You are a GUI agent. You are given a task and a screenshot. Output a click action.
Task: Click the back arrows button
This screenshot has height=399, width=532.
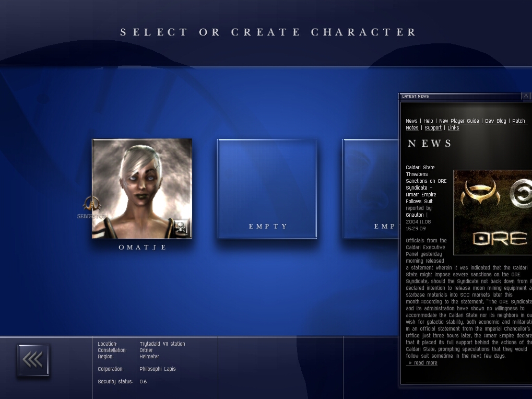point(33,360)
